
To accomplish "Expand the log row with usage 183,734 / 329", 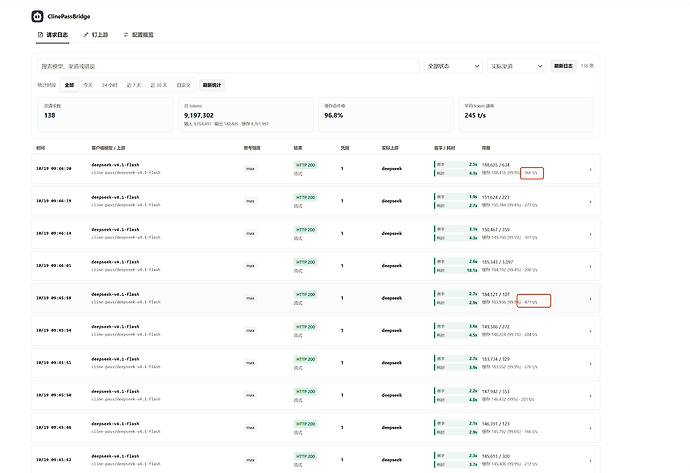I will click(590, 363).
